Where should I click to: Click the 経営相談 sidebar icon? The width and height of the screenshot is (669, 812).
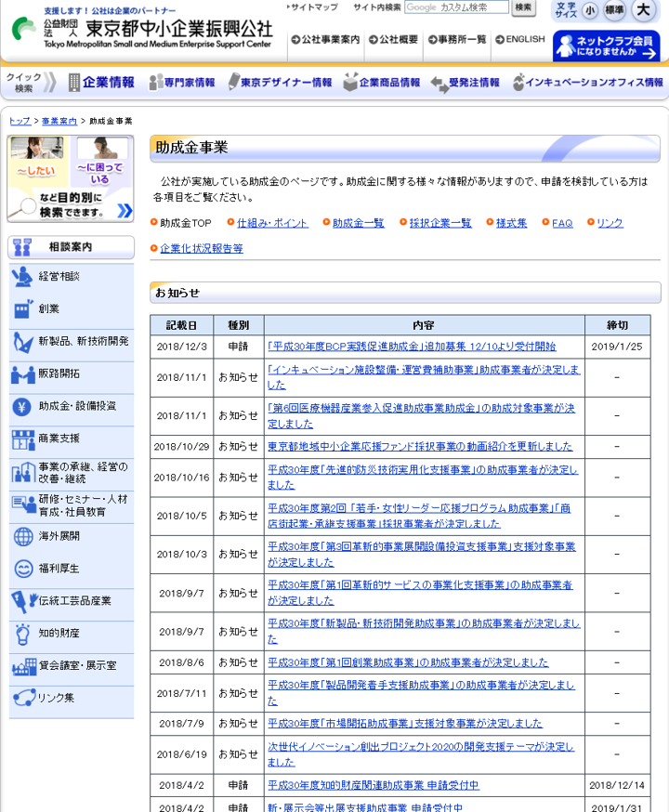coord(21,277)
